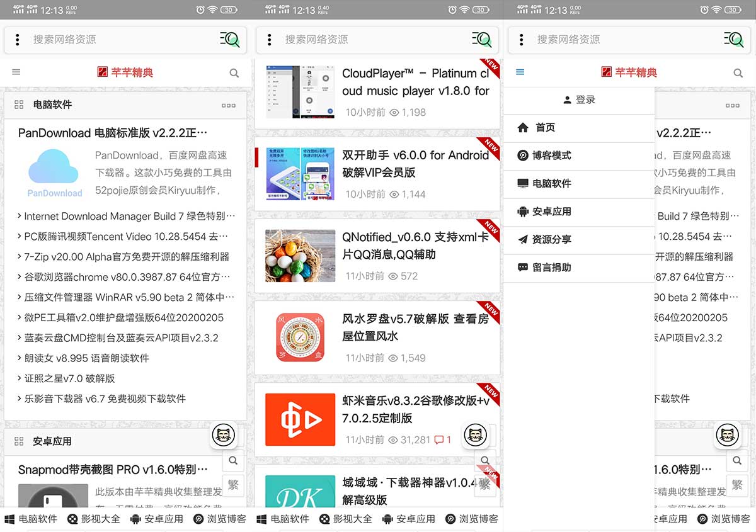Screen dimensions: 756x532
Task: Tap 安卓应用 in middle screen bottom bar
Action: [x=409, y=519]
